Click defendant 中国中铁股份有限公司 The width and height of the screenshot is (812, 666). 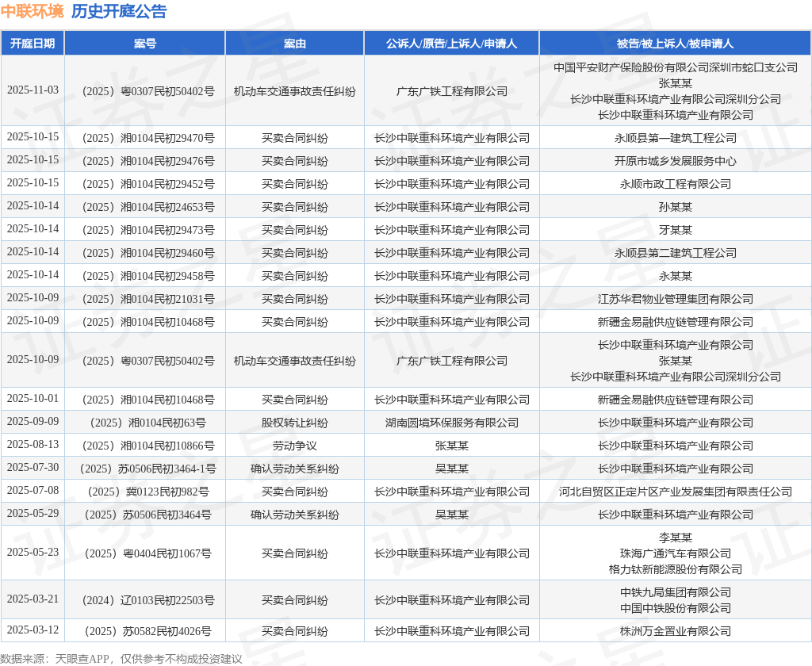(x=676, y=608)
